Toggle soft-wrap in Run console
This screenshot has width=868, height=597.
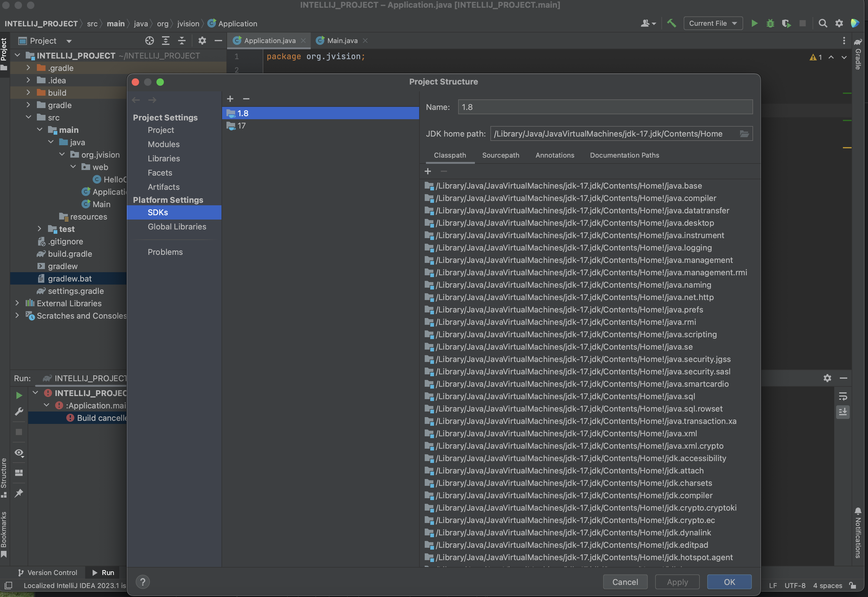click(843, 396)
